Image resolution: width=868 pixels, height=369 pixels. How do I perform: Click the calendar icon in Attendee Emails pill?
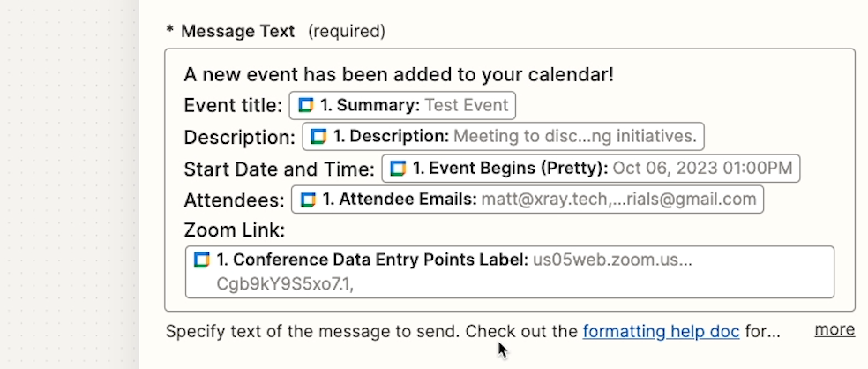(x=309, y=200)
